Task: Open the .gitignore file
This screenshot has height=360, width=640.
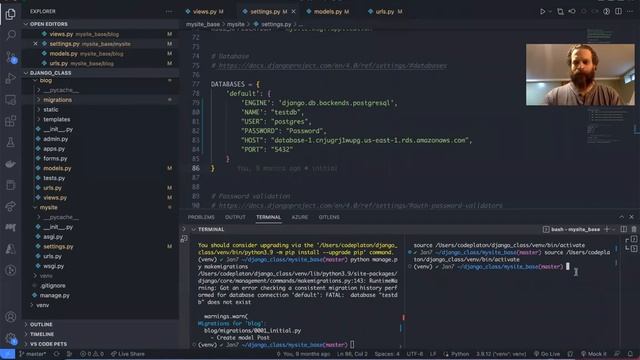Action: pyautogui.click(x=53, y=285)
